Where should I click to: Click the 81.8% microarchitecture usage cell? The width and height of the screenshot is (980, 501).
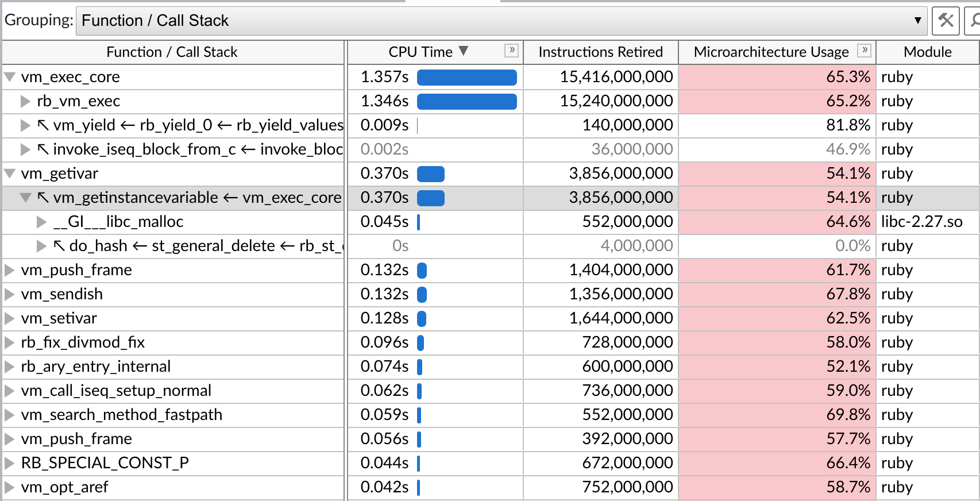tap(777, 125)
